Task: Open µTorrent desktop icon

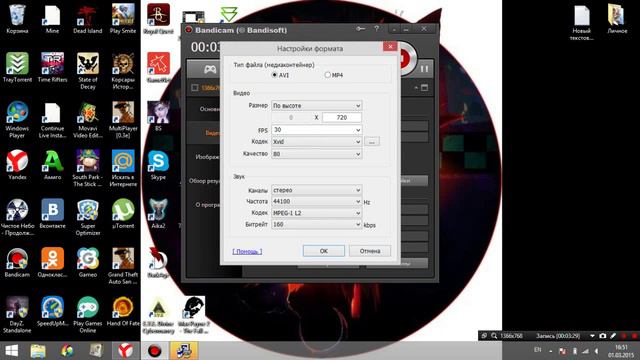Action: point(123,213)
